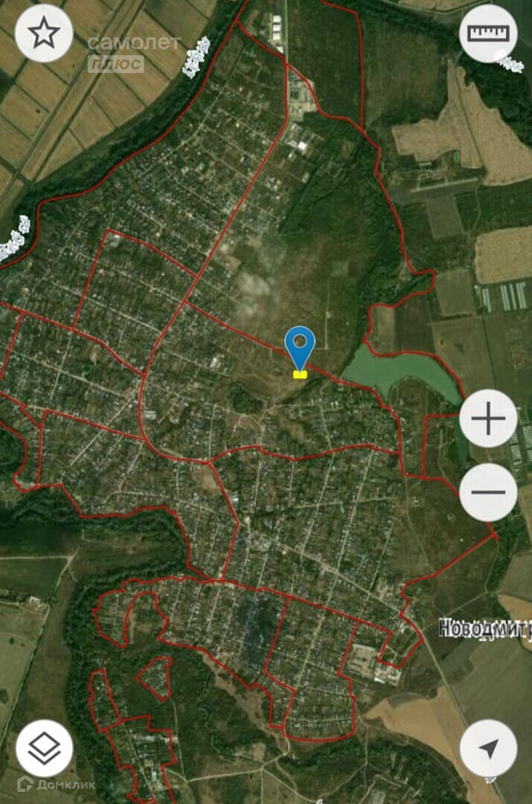532x804 pixels.
Task: Tap the white greenhouse rows at right edge
Action: point(504,296)
